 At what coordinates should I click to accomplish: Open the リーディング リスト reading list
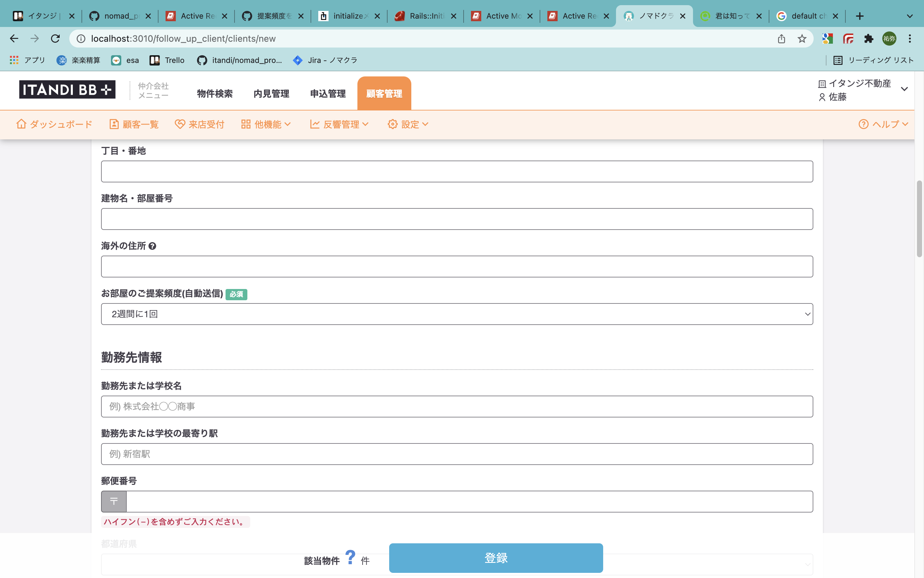tap(874, 60)
